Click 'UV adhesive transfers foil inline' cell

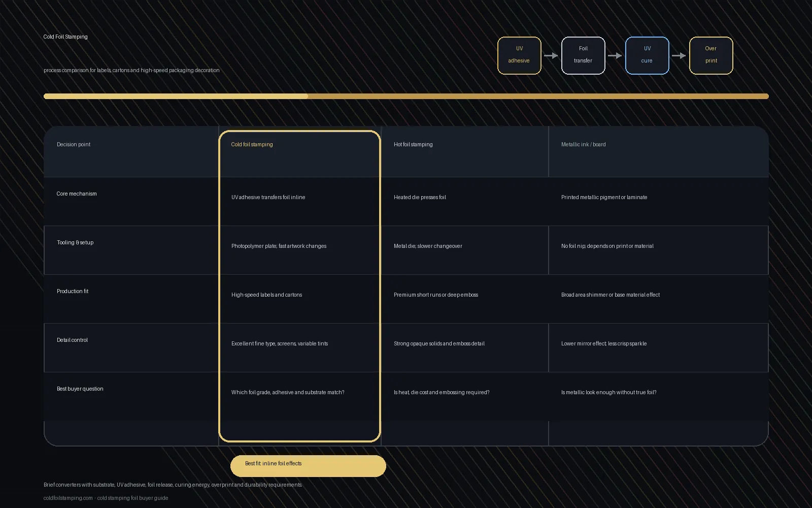tap(268, 197)
